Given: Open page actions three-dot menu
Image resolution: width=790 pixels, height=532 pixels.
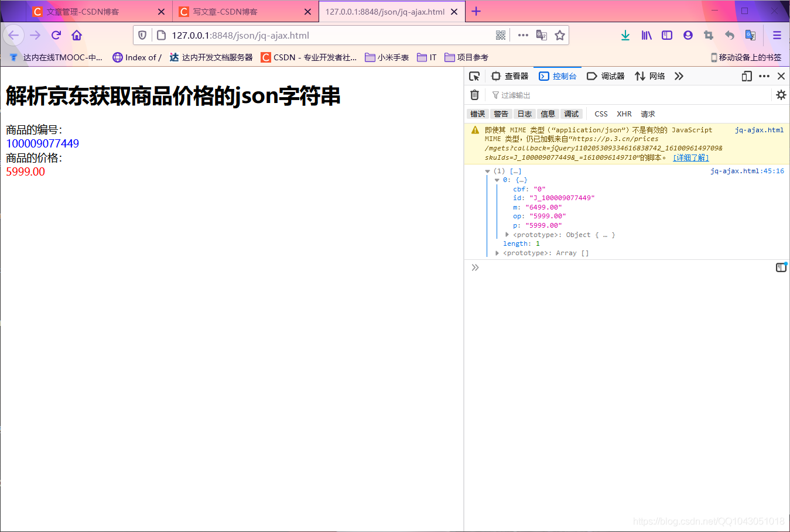Looking at the screenshot, I should pyautogui.click(x=523, y=35).
